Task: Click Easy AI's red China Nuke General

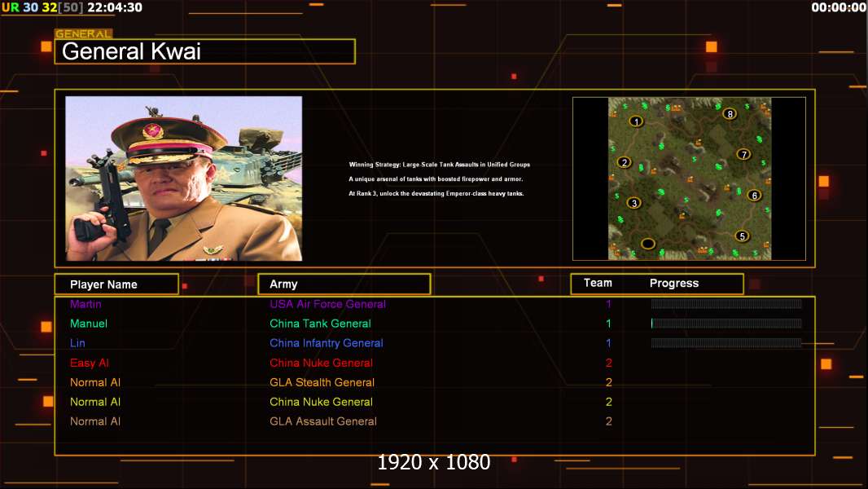Action: click(x=321, y=363)
